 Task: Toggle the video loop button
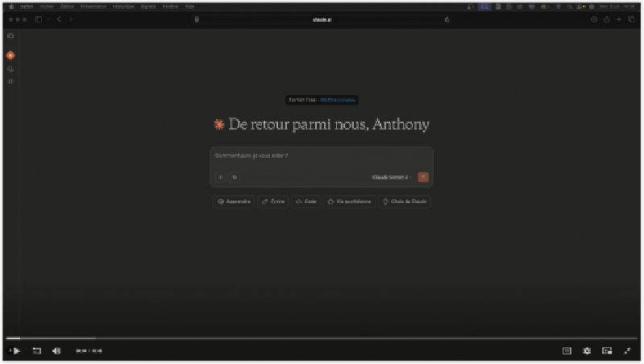point(36,351)
